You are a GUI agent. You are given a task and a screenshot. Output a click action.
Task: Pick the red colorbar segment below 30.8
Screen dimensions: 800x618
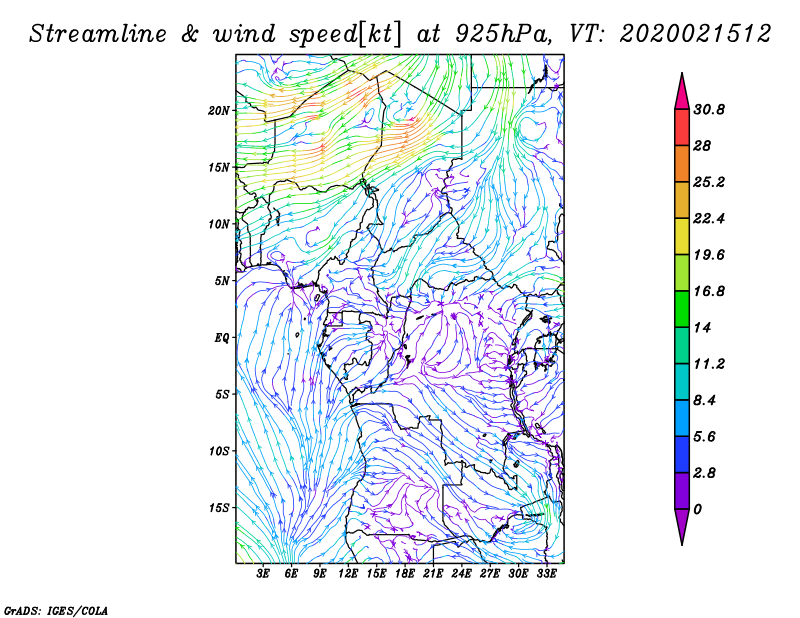point(682,128)
